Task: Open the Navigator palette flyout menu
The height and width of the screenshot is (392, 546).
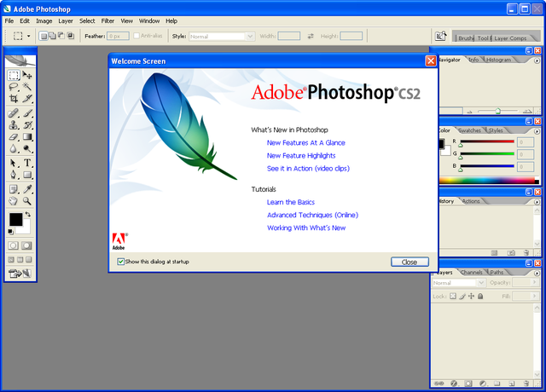Action: tap(537, 61)
